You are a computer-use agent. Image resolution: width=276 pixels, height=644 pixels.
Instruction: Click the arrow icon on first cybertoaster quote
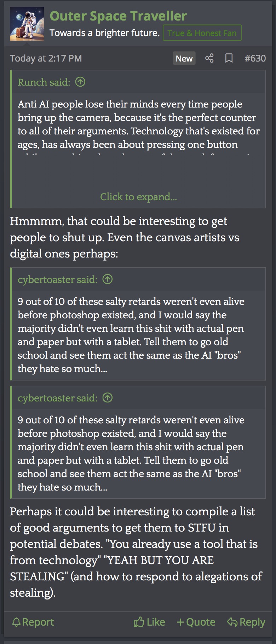[108, 279]
